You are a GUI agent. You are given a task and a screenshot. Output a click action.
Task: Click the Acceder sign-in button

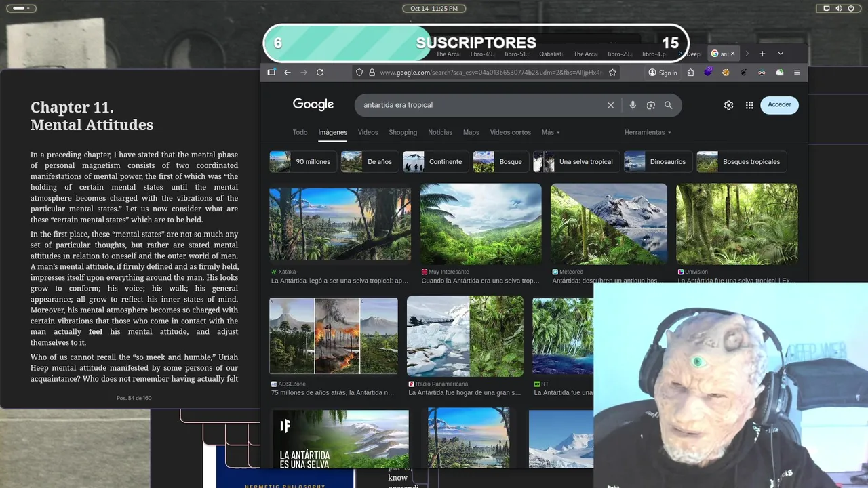click(779, 104)
